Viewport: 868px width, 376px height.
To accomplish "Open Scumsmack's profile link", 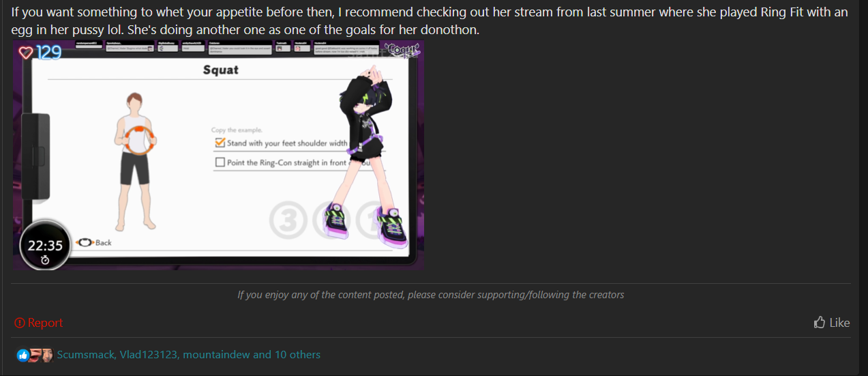I will 87,355.
